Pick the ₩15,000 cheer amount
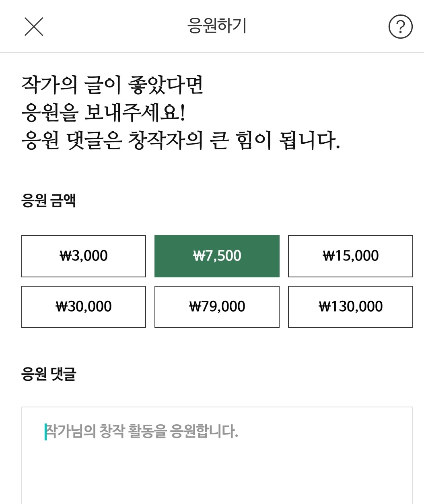The width and height of the screenshot is (424, 504). tap(350, 256)
